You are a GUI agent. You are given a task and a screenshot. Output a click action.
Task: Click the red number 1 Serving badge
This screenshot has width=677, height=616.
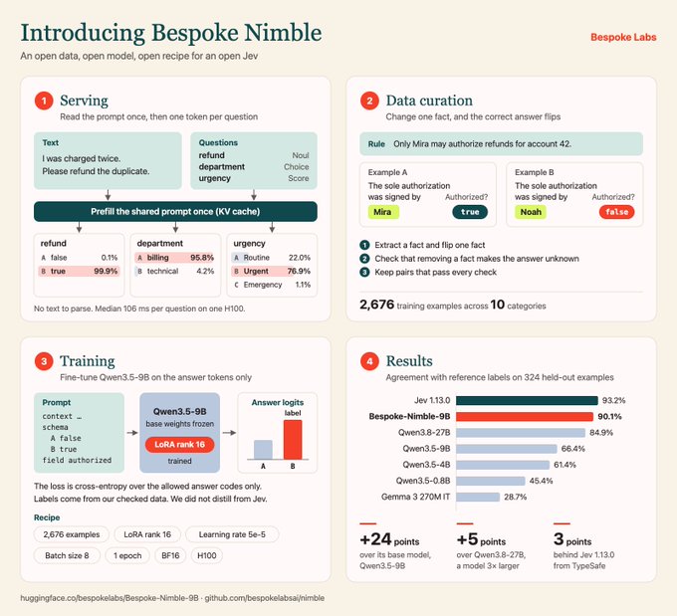pos(44,102)
